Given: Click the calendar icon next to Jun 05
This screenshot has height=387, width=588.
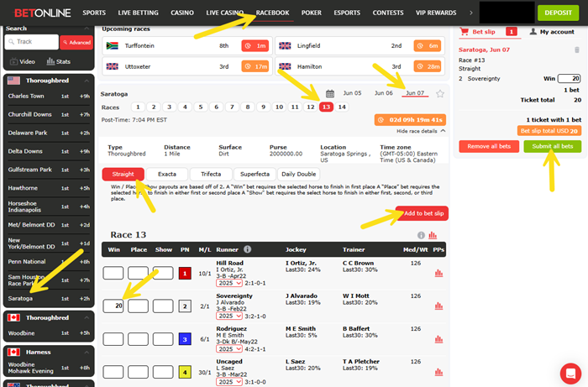Looking at the screenshot, I should 330,93.
